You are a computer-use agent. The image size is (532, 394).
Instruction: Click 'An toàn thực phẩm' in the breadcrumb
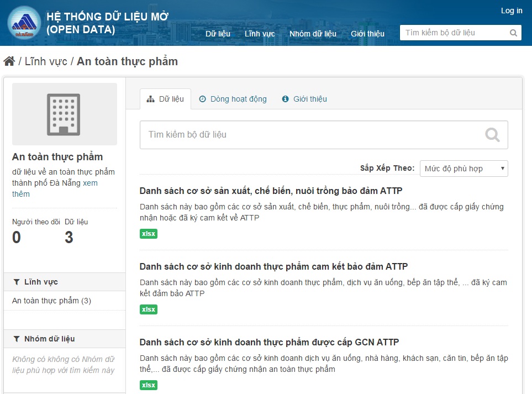(127, 61)
